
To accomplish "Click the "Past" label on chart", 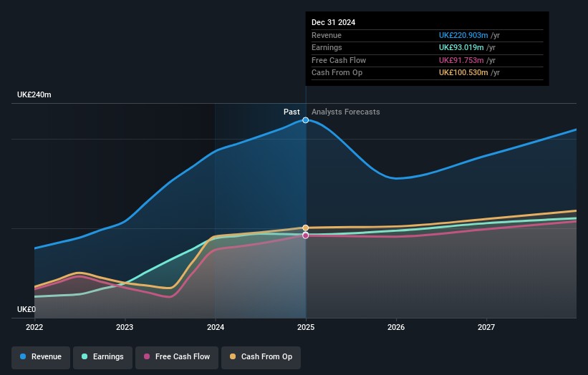I will coord(291,112).
